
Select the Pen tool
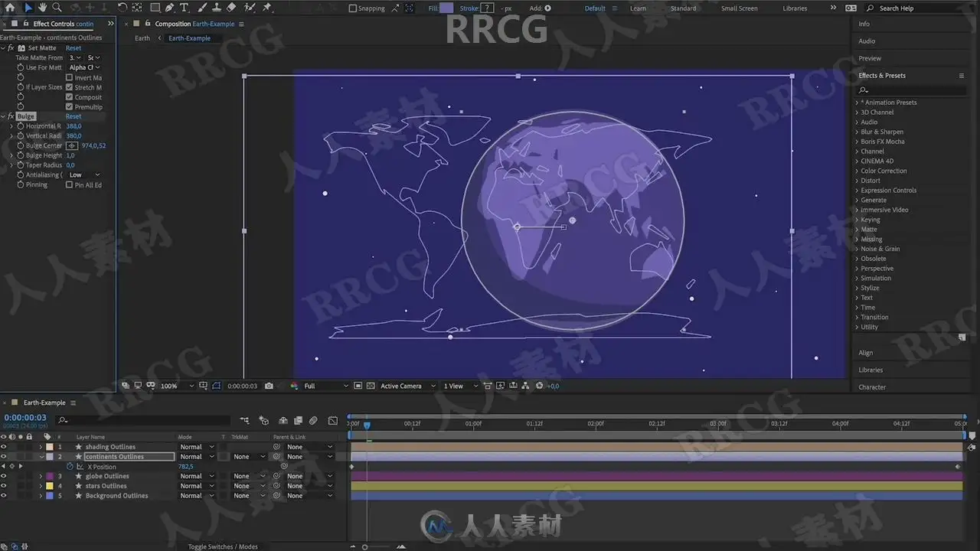(169, 8)
